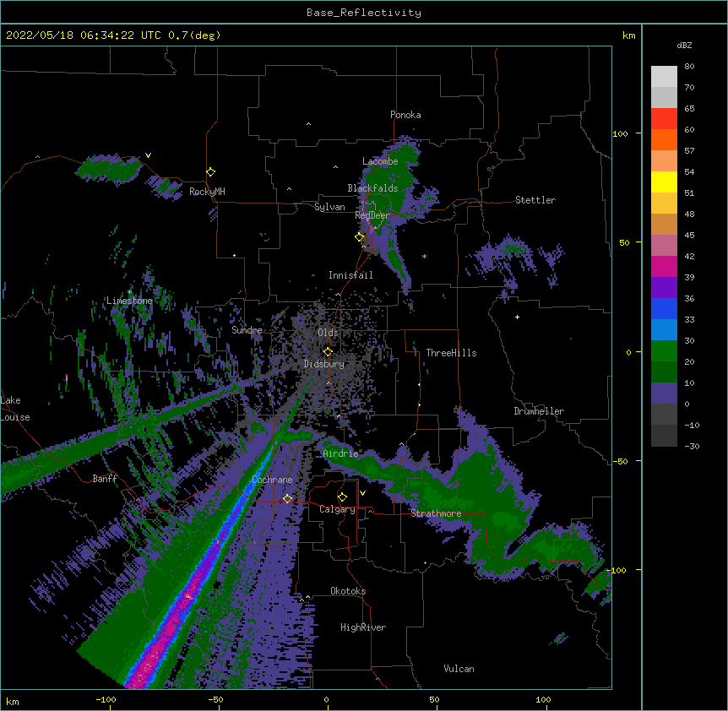Image resolution: width=728 pixels, height=711 pixels.
Task: Click the yellow marker near RockyMH
Action: pyautogui.click(x=211, y=172)
